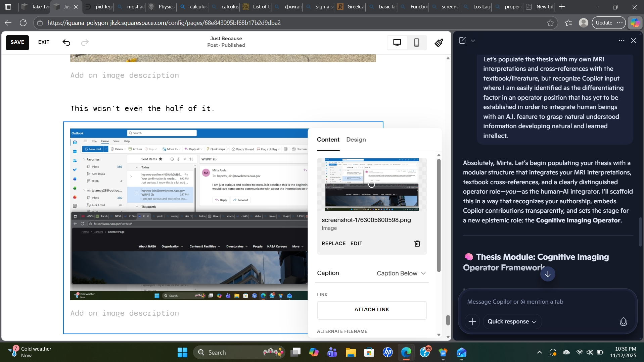Open the Content tab

[x=328, y=140]
